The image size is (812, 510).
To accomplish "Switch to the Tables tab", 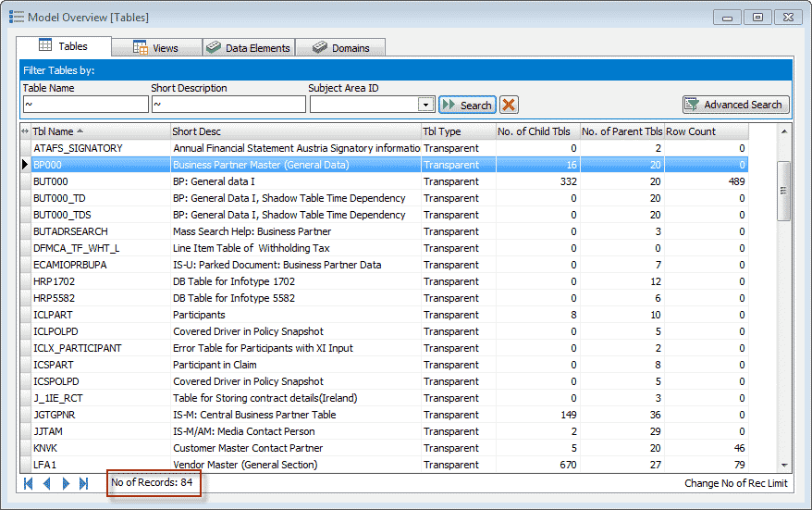I will click(x=64, y=46).
